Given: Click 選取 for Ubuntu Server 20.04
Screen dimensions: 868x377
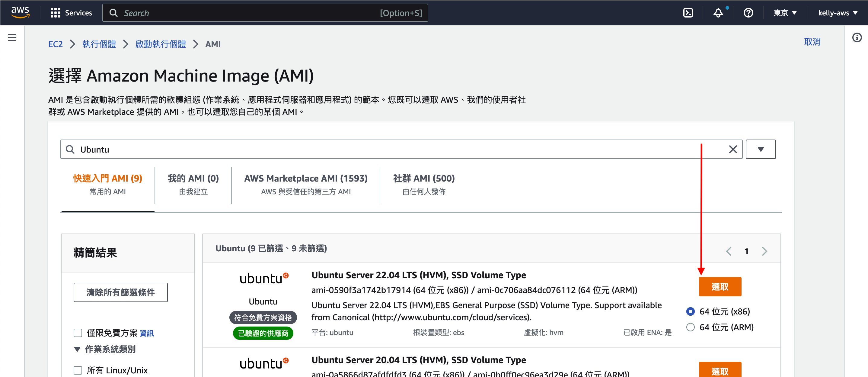Looking at the screenshot, I should click(720, 370).
